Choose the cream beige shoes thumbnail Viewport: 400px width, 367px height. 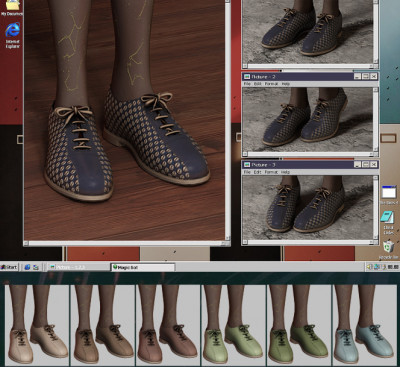(x=37, y=325)
